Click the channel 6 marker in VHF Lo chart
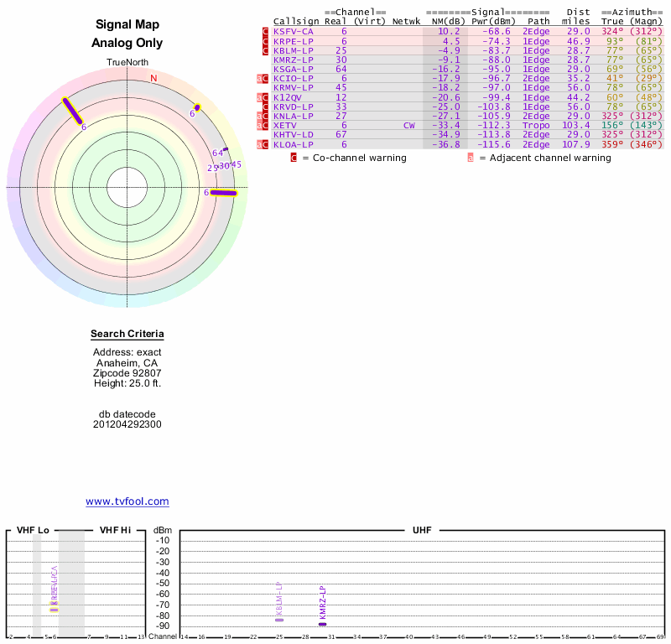This screenshot has width=671, height=644. click(55, 609)
